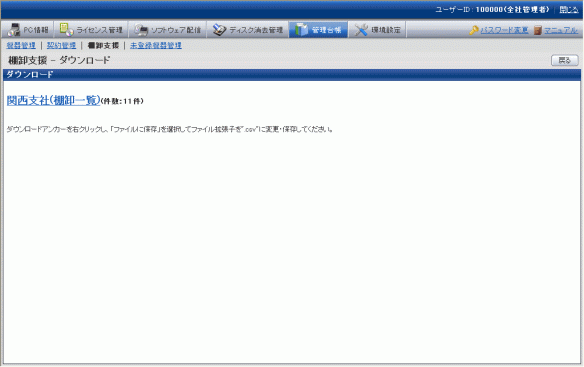This screenshot has height=367, width=584.
Task: Click the 戻る button
Action: 565,60
